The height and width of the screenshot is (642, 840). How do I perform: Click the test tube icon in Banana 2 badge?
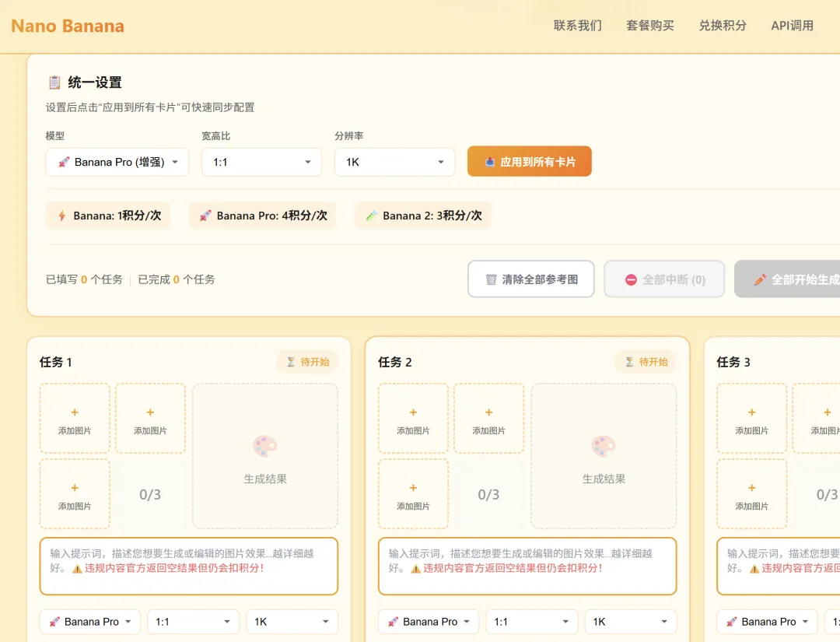click(x=371, y=216)
